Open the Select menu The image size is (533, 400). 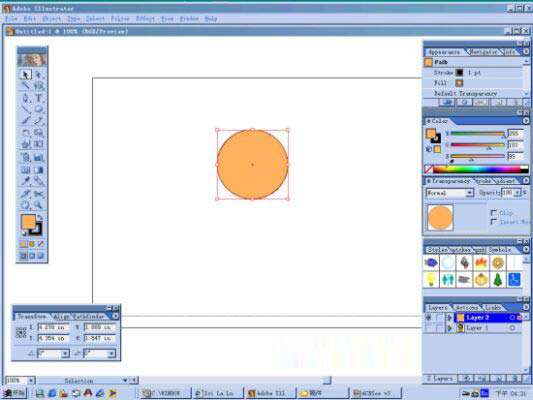95,19
